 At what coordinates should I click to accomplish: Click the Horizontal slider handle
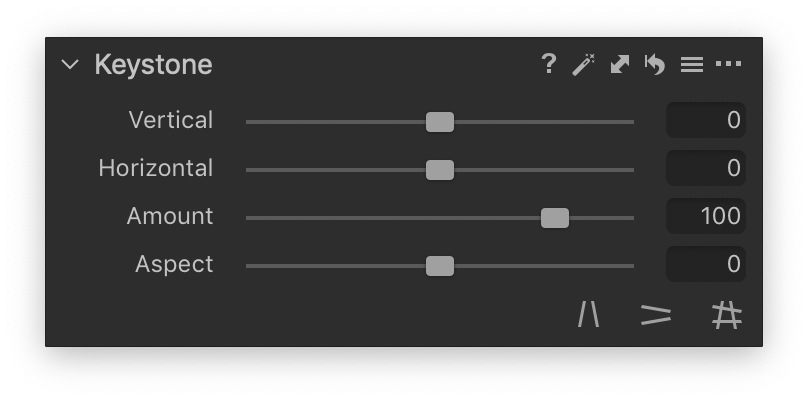point(440,170)
